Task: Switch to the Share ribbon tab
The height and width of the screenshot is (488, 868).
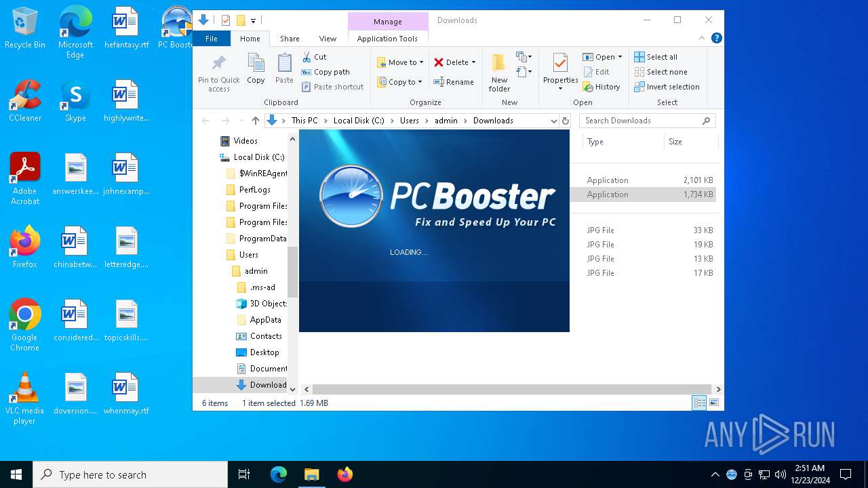Action: point(290,39)
